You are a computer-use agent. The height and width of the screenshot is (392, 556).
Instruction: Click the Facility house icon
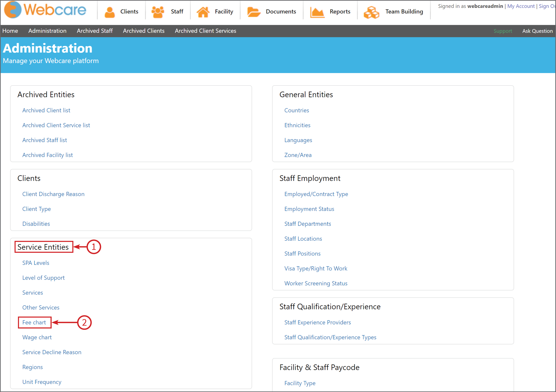[x=203, y=12]
